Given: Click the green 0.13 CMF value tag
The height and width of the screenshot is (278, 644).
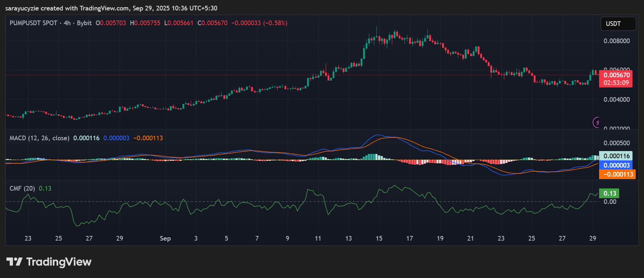Looking at the screenshot, I should pos(609,193).
